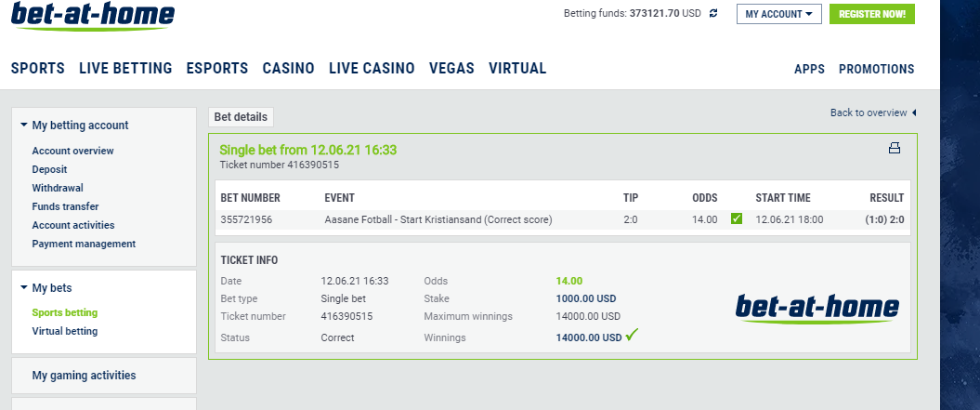Click the arrow beside Back to overview
This screenshot has width=980, height=410.
[x=914, y=112]
